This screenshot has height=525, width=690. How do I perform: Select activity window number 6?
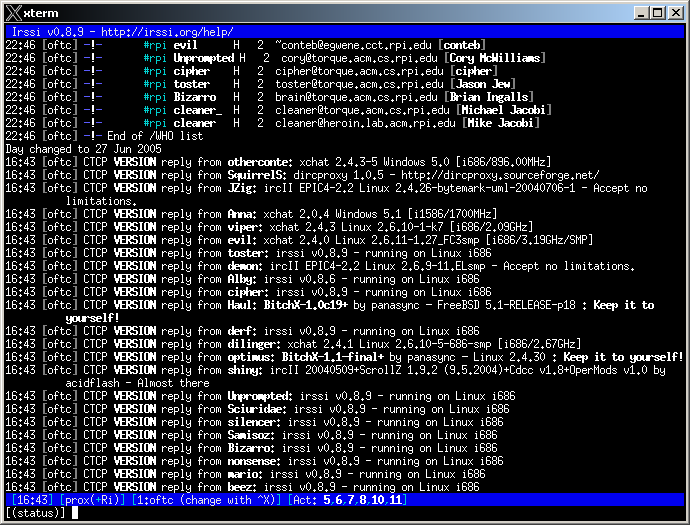point(339,500)
